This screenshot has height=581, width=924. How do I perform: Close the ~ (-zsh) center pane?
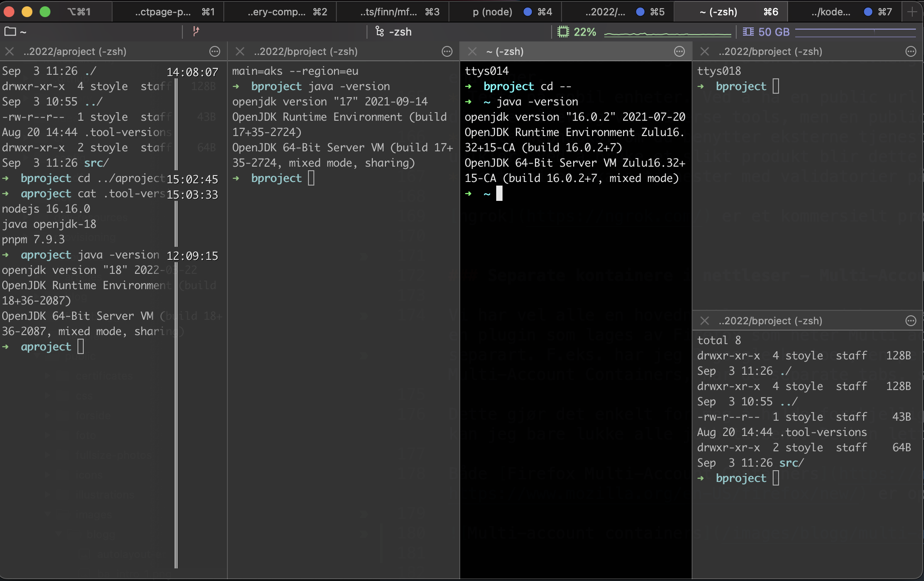[x=472, y=51]
